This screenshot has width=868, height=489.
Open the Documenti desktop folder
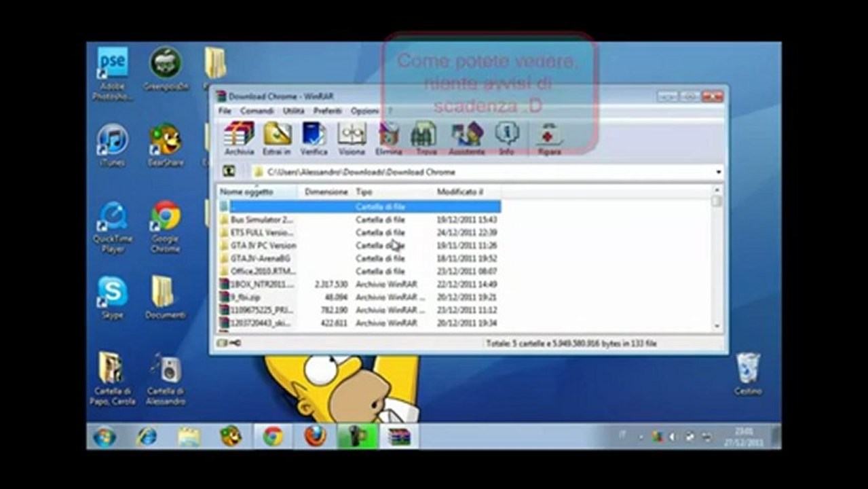[x=166, y=297]
